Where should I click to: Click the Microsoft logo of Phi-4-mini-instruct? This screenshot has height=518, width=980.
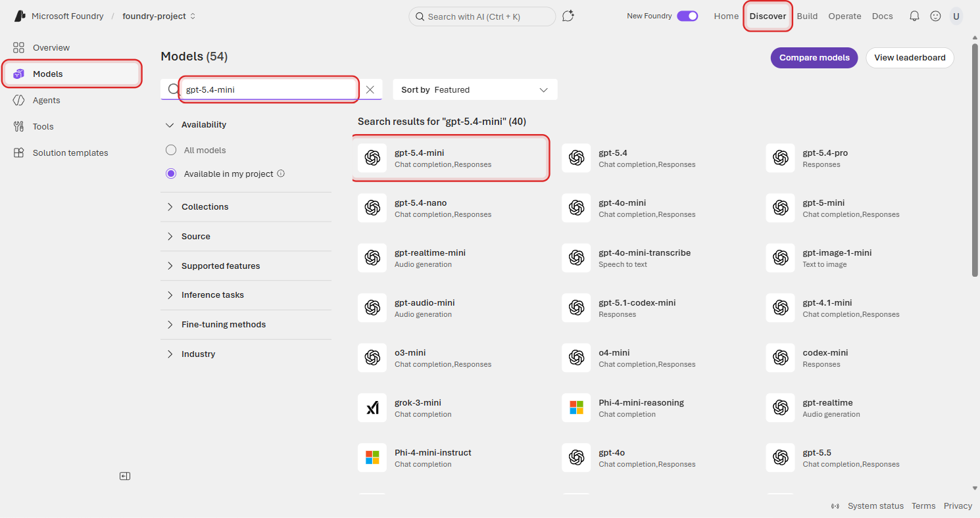(x=372, y=458)
